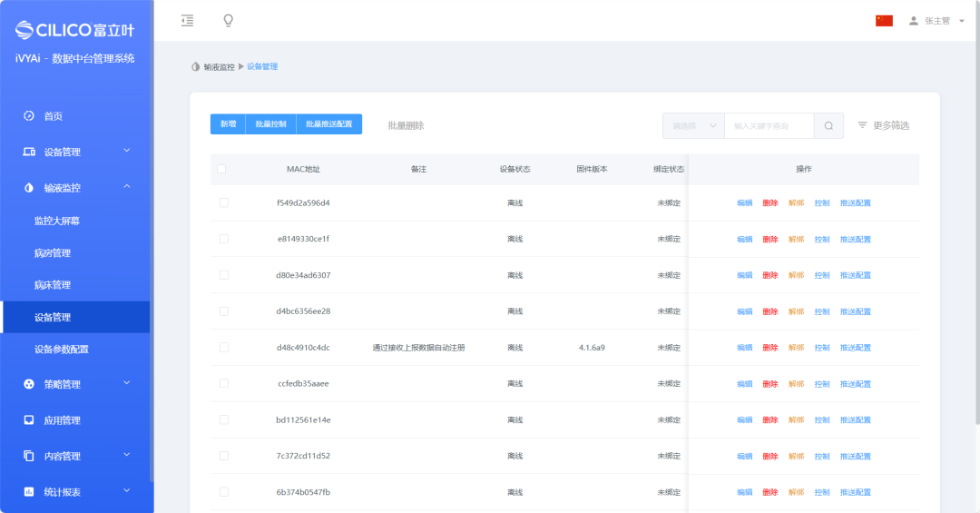Image resolution: width=980 pixels, height=513 pixels.
Task: Click the keyword search input field
Action: [x=768, y=125]
